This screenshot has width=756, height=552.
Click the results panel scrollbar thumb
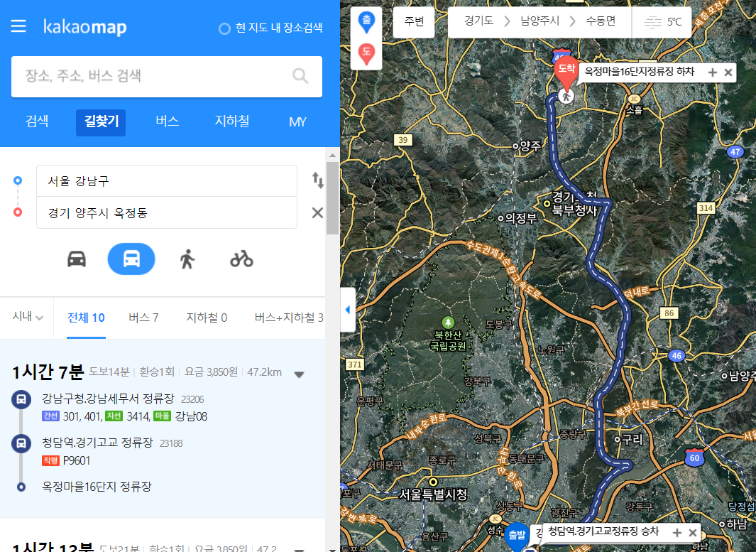point(332,197)
